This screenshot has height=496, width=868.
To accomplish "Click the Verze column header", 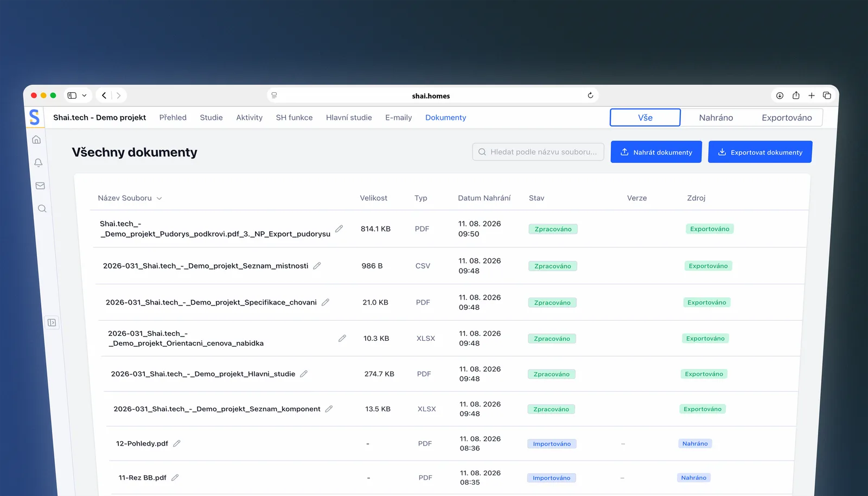I will [637, 198].
